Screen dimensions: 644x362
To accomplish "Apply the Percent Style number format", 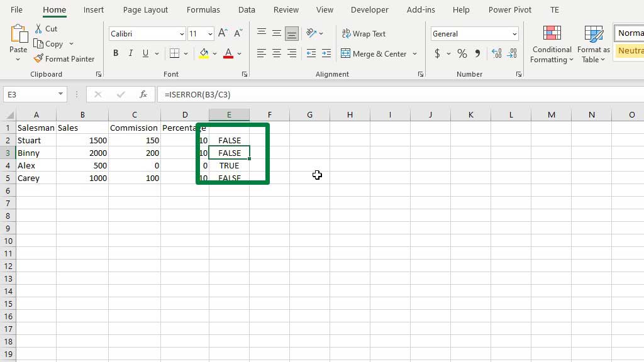I will (x=462, y=53).
